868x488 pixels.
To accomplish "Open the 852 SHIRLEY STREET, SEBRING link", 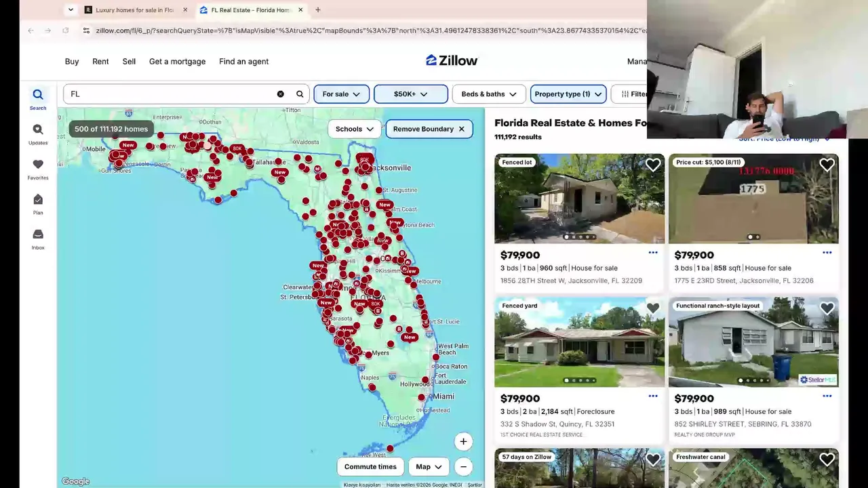I will tap(743, 424).
